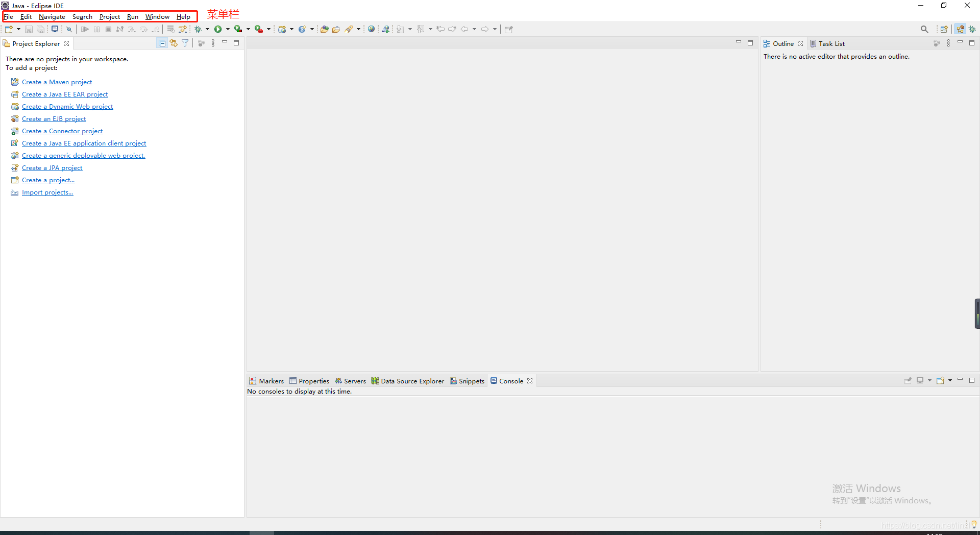Toggle Link with Editor in Project Explorer
This screenshot has width=980, height=535.
click(174, 43)
